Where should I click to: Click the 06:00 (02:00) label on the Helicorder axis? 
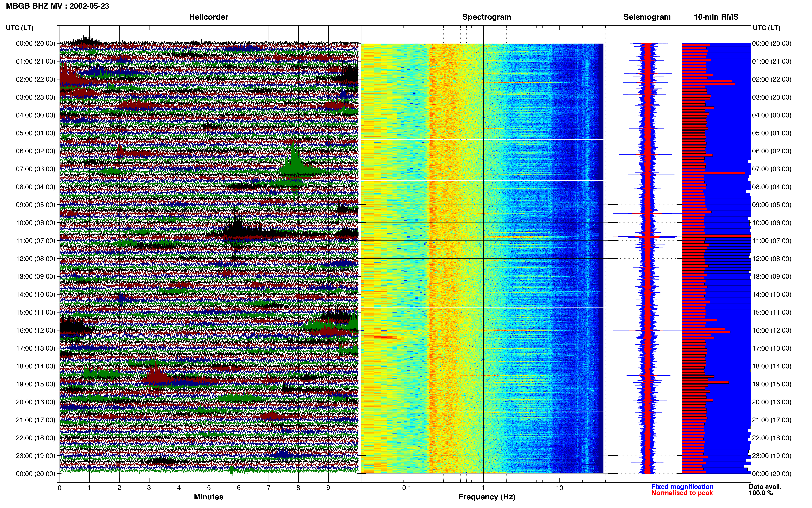tap(36, 151)
